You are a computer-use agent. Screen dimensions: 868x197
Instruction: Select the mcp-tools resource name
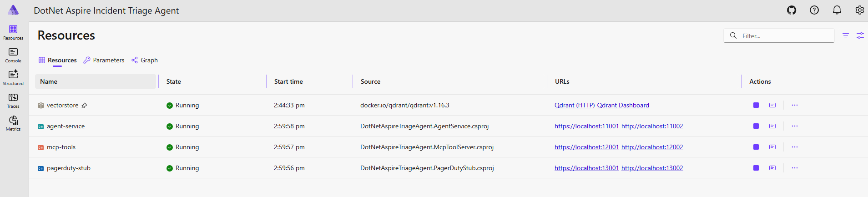click(61, 147)
